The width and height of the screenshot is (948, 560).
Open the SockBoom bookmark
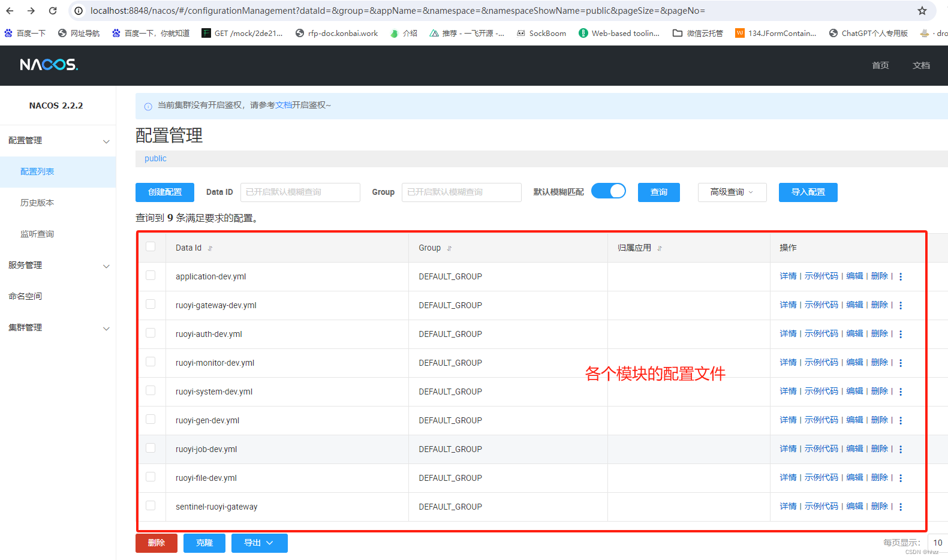tap(541, 33)
